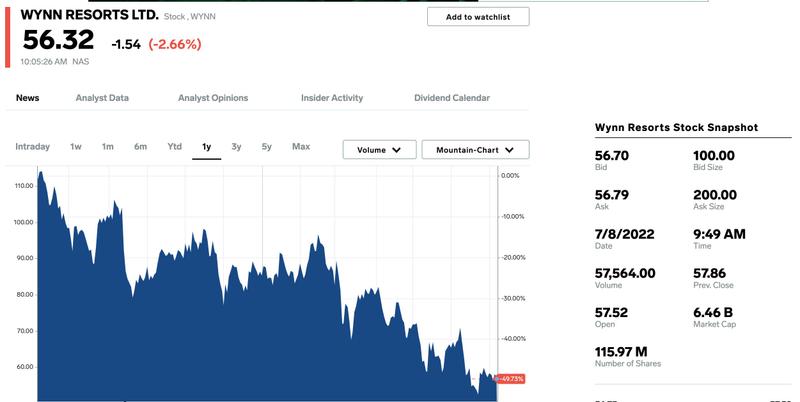This screenshot has width=800, height=402.
Task: Click the Open value 57.52
Action: (611, 313)
